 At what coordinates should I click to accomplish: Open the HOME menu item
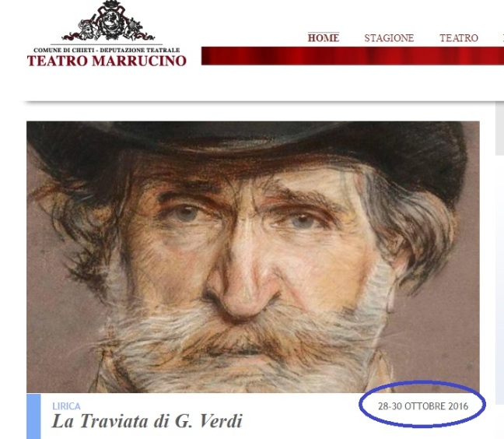click(x=324, y=38)
